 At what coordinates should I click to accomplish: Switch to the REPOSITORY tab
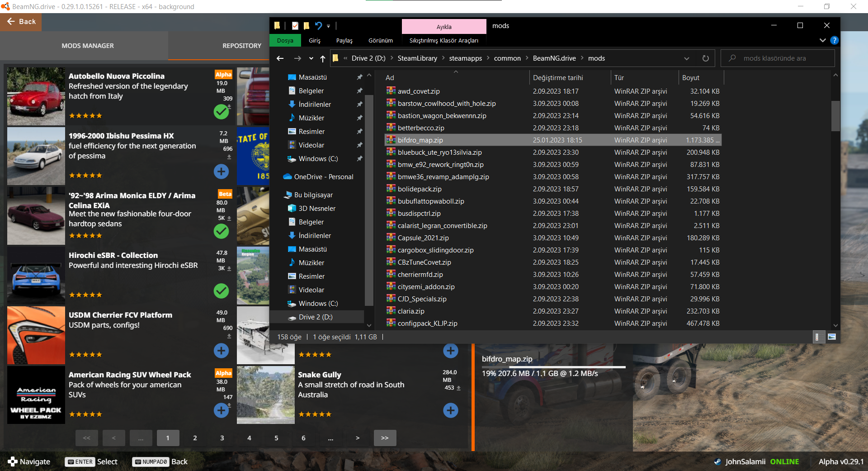click(241, 46)
